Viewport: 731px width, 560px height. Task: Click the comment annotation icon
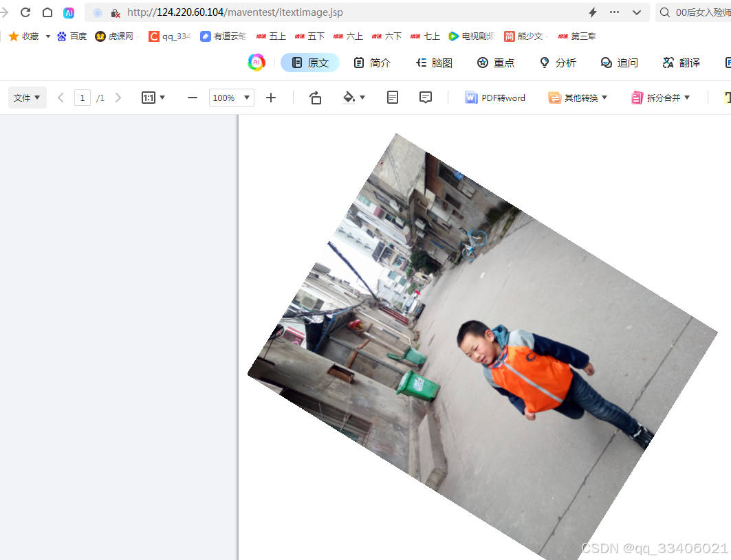[x=426, y=98]
